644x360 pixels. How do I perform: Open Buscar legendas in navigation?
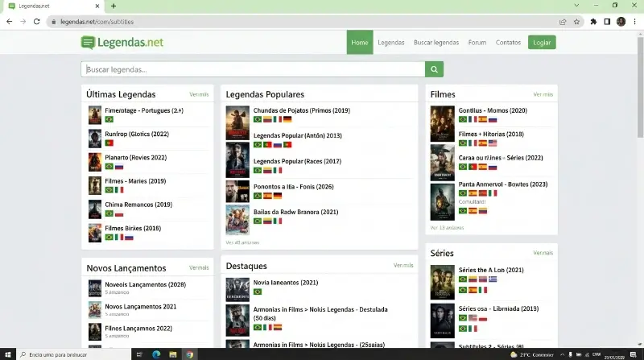click(436, 43)
